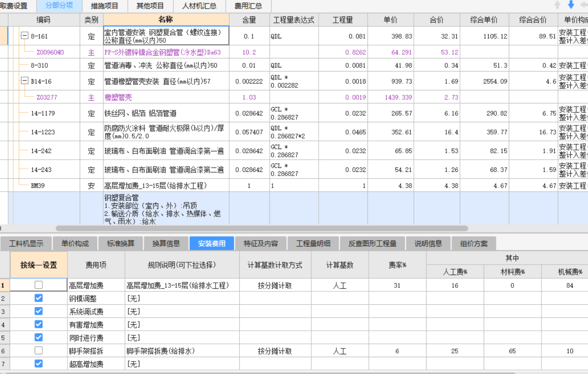This screenshot has width=588, height=374.
Task: Click the 室内管道安装 钢塑复合管 name cell
Action: click(166, 36)
